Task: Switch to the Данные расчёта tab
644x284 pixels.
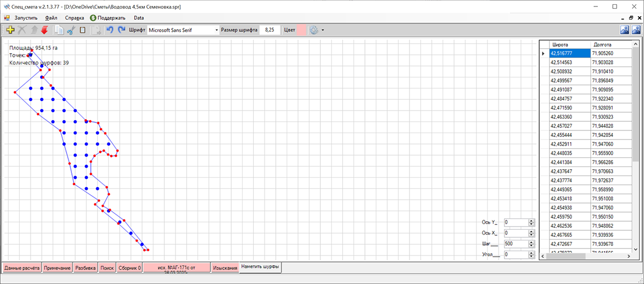Action: click(22, 267)
